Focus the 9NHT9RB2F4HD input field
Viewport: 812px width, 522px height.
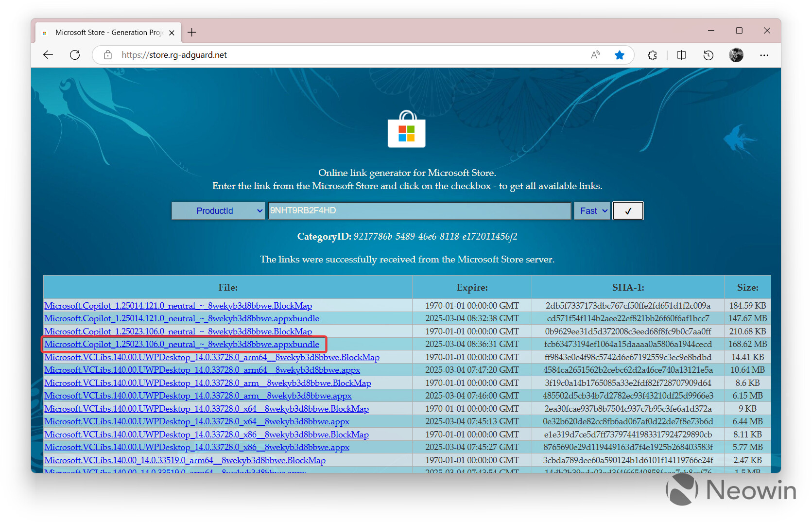tap(420, 211)
